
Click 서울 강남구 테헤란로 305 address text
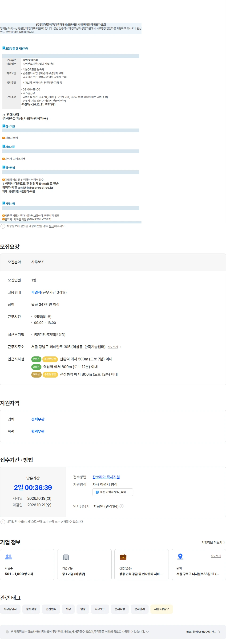click(68, 347)
